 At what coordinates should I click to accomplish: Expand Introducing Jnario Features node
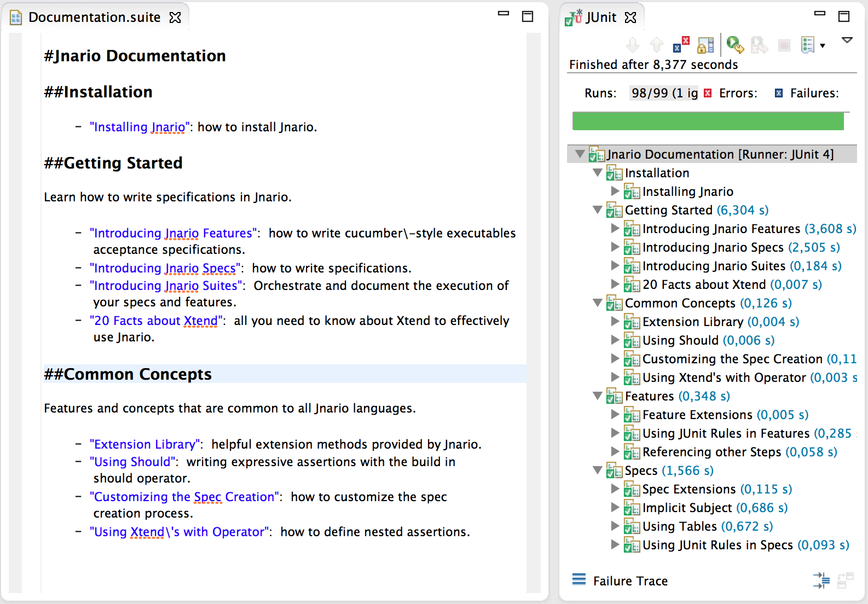click(615, 229)
